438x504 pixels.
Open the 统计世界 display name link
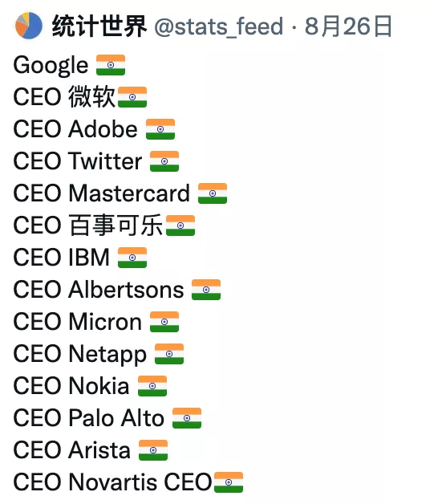[x=99, y=26]
